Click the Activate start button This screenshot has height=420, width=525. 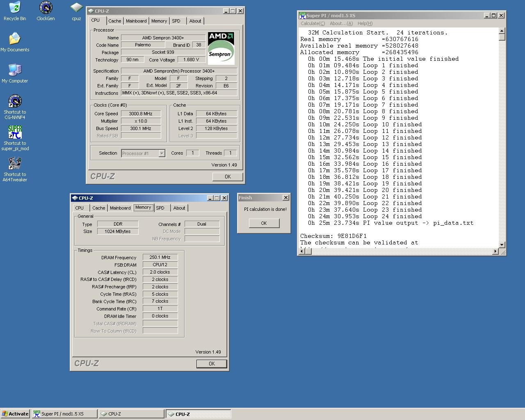tap(15, 414)
